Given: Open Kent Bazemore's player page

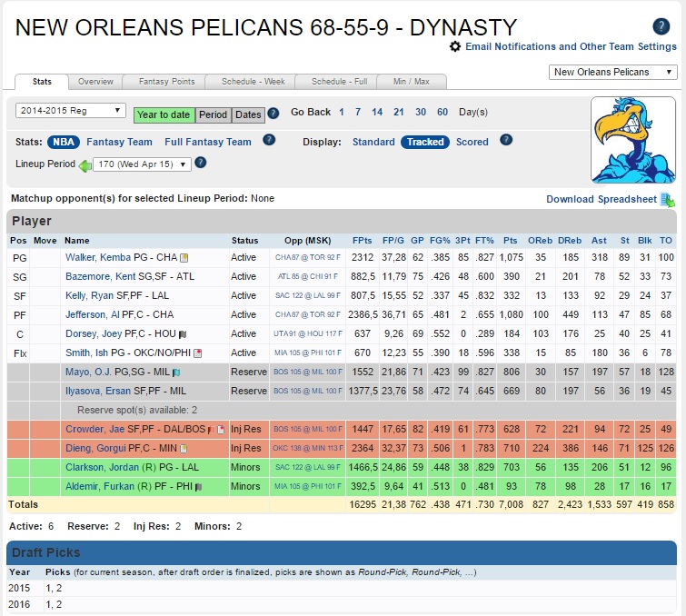Looking at the screenshot, I should [101, 276].
